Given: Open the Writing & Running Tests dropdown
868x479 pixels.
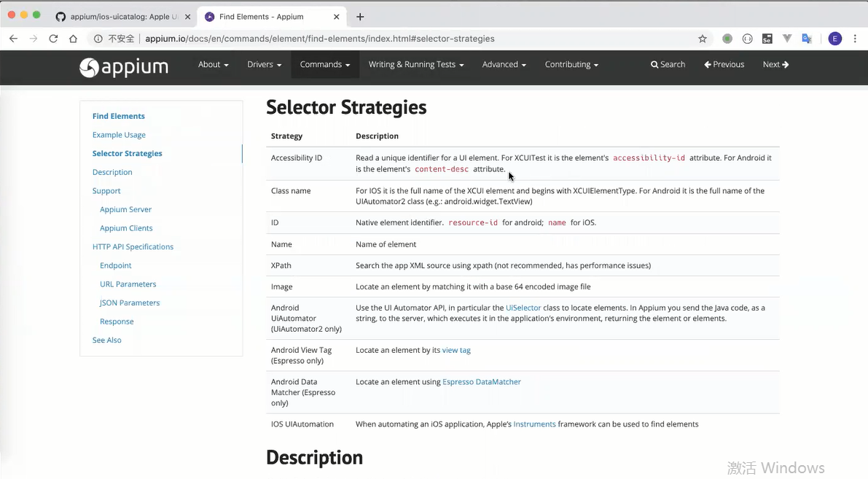Looking at the screenshot, I should [x=416, y=64].
